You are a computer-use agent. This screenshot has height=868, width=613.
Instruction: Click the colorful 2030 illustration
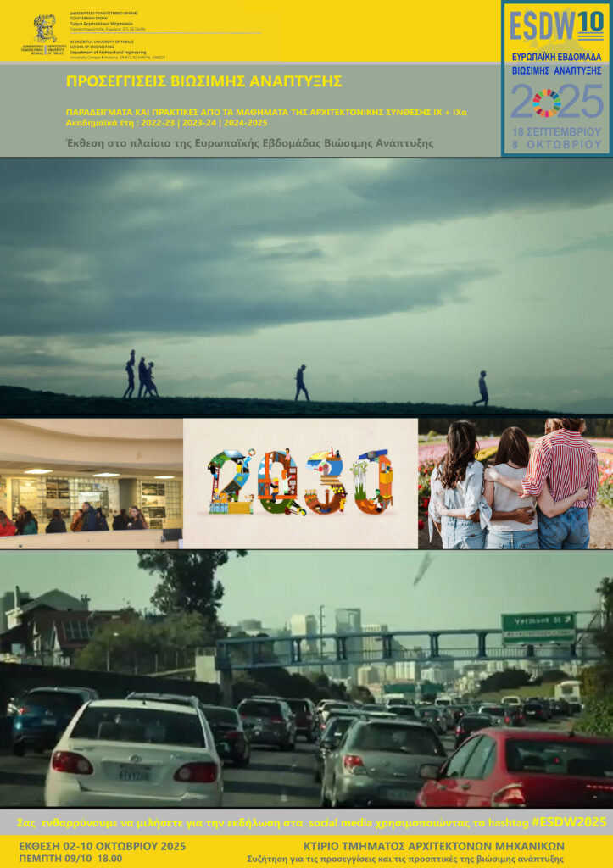(x=301, y=482)
